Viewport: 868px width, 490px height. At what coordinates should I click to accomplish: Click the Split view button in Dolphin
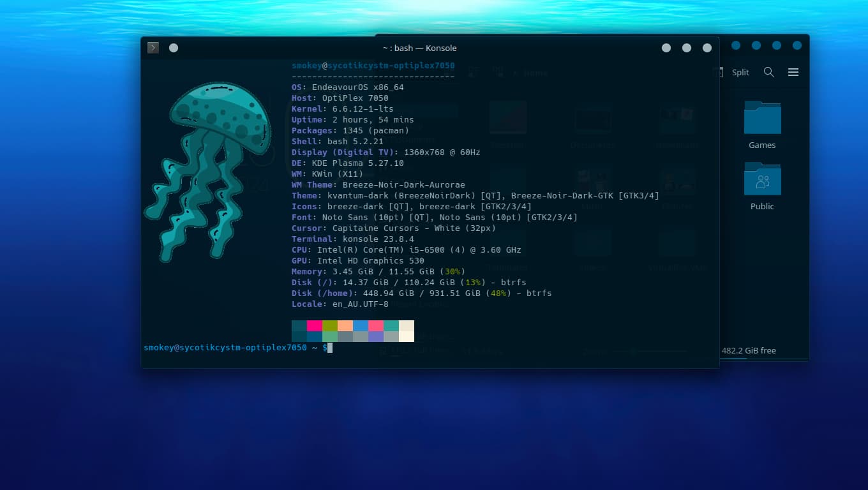[x=734, y=72]
